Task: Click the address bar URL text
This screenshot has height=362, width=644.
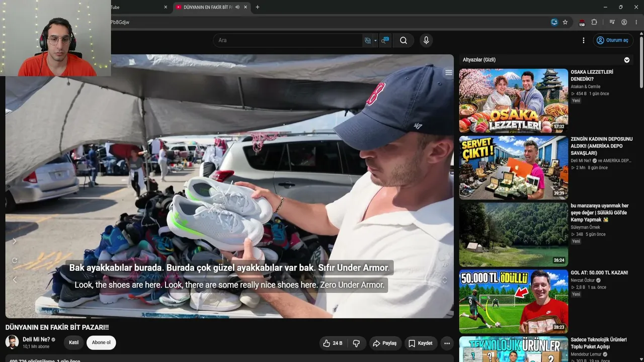Action: point(120,22)
